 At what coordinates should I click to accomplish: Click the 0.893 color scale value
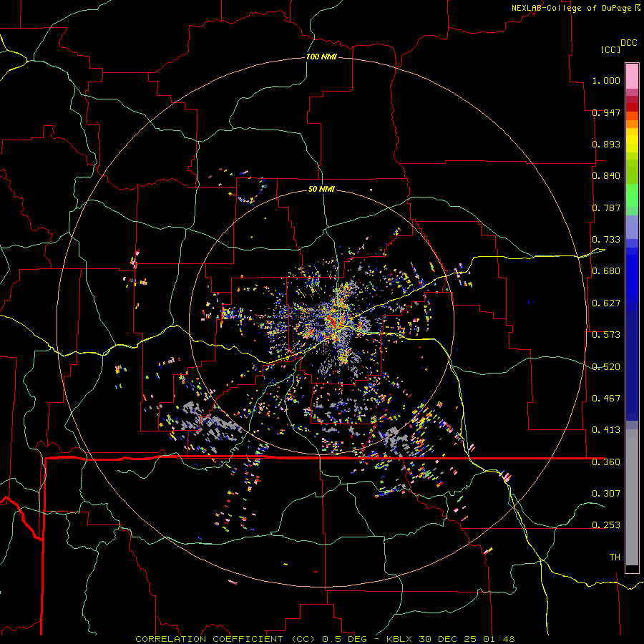[606, 144]
